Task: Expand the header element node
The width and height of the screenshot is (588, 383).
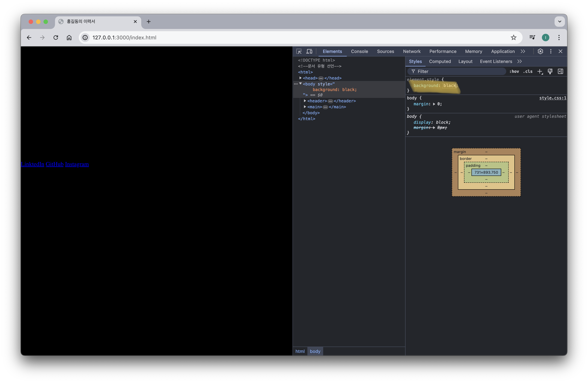Action: click(x=305, y=101)
